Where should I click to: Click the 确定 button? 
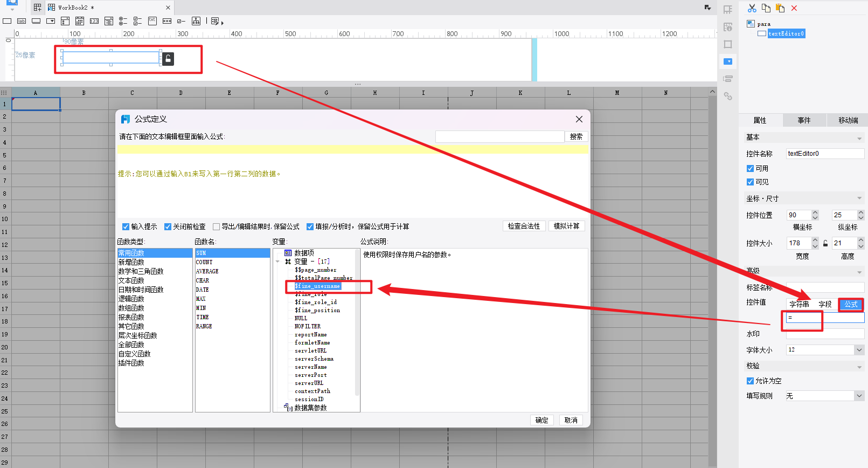click(542, 420)
